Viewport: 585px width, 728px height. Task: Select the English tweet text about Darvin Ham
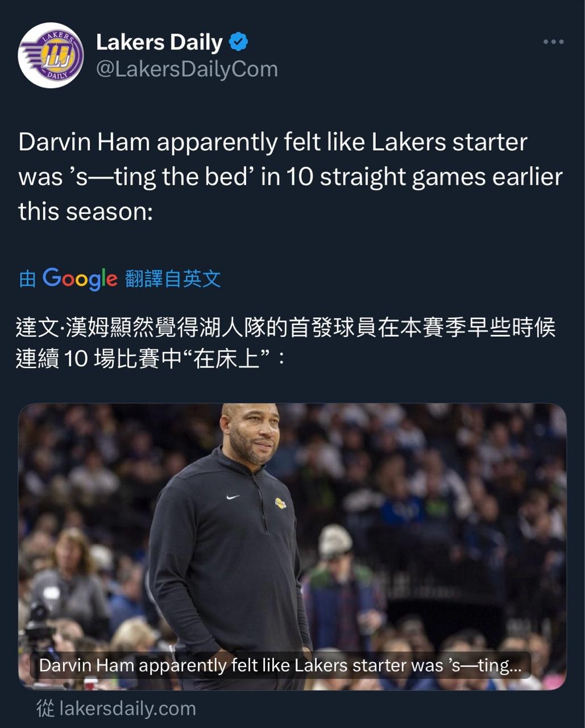tap(291, 176)
